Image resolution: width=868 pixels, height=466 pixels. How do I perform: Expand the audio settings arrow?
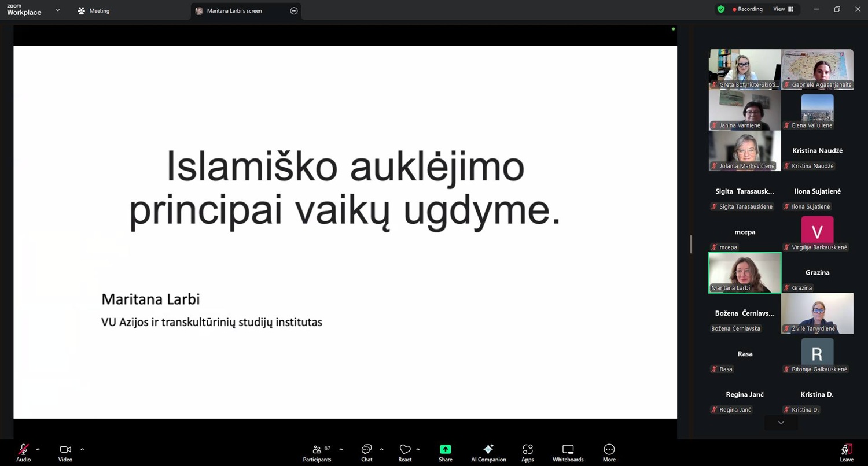click(38, 449)
